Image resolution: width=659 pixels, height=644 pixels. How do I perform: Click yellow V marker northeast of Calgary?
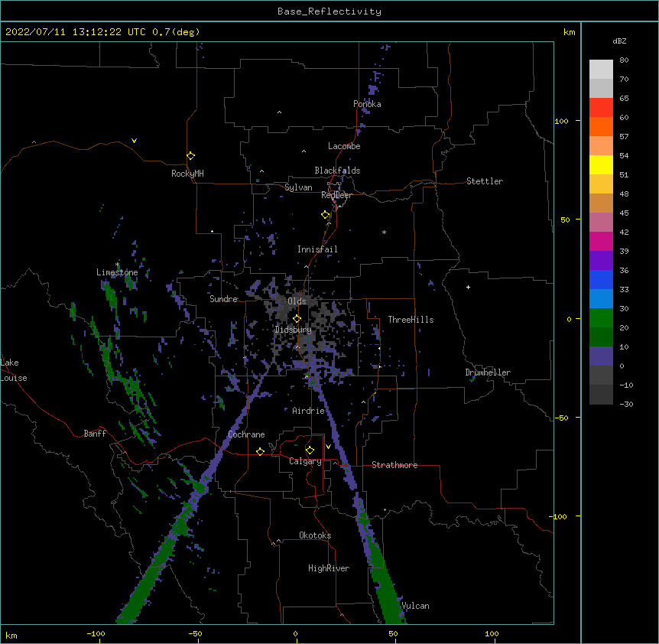(x=328, y=447)
